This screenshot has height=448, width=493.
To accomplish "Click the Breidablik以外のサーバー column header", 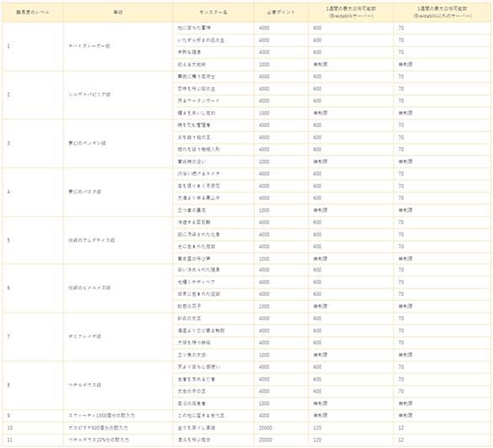I will click(x=442, y=13).
